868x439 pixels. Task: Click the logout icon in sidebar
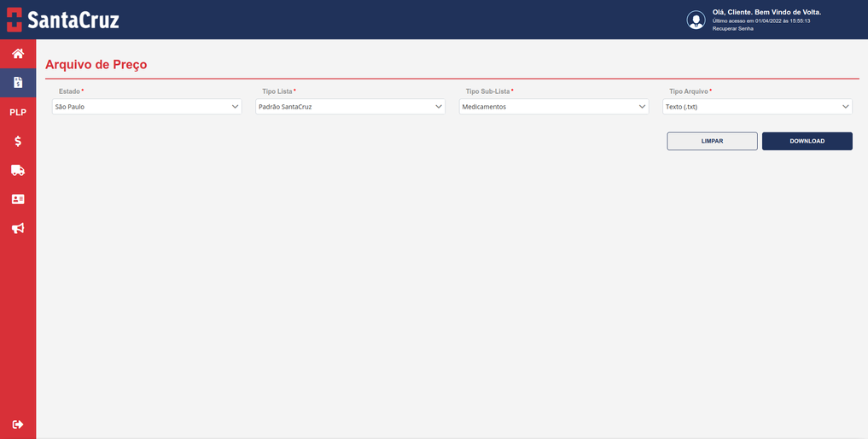click(17, 424)
